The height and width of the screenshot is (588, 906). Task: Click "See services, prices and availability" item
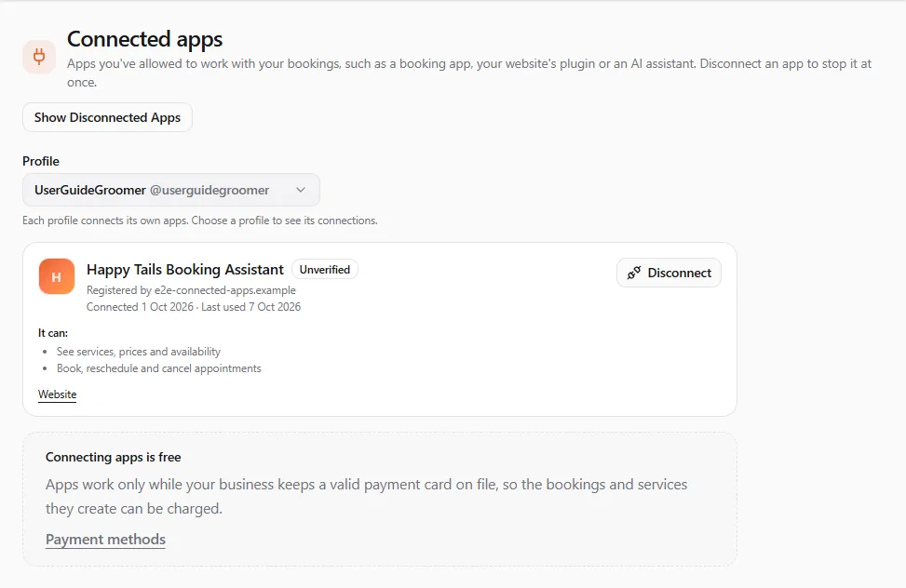click(x=139, y=352)
